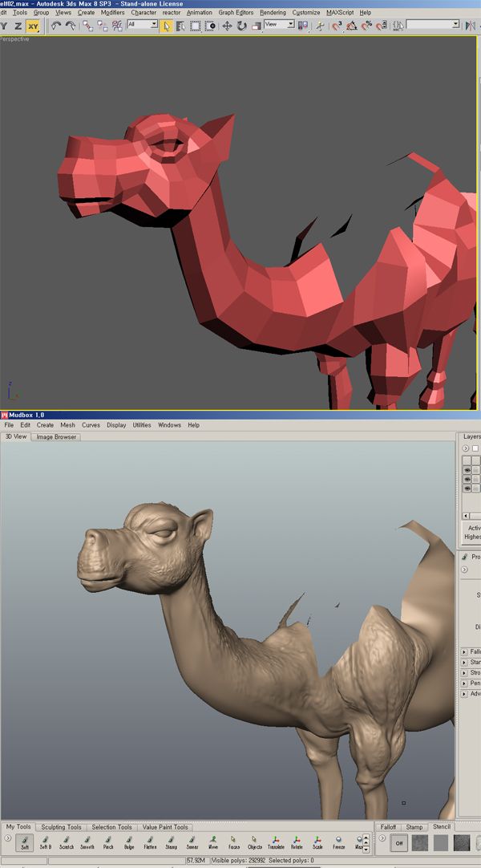
Task: Switch to the Falloff tray tab
Action: pos(388,827)
